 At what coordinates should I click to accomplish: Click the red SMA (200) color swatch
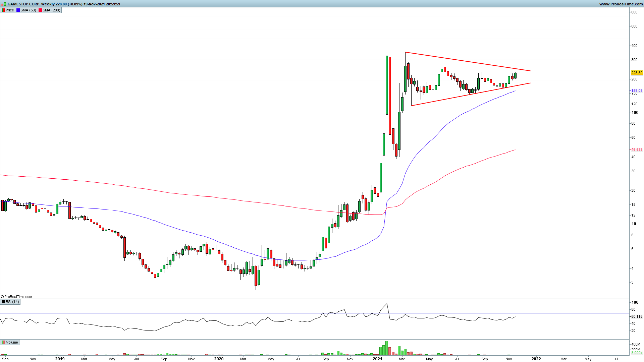coord(40,10)
